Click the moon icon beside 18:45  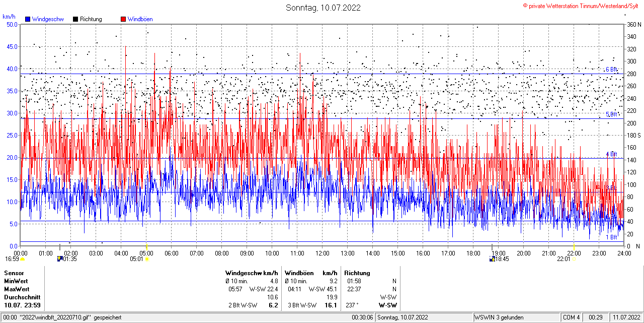point(492,259)
